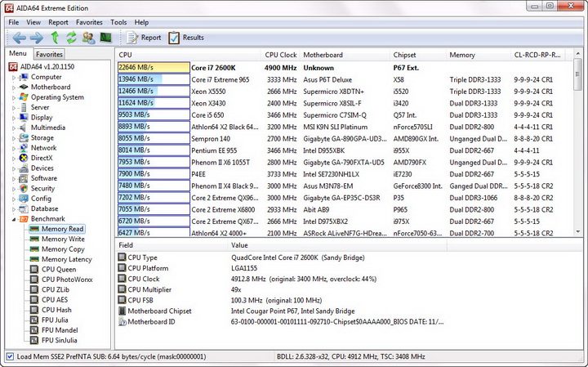Select the Server tree icon
The height and width of the screenshot is (367, 588).
(23, 107)
